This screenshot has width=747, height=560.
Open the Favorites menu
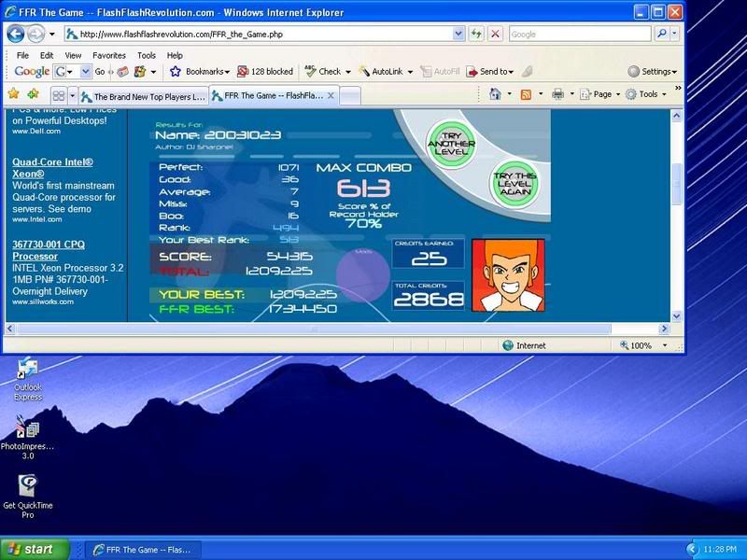[109, 55]
